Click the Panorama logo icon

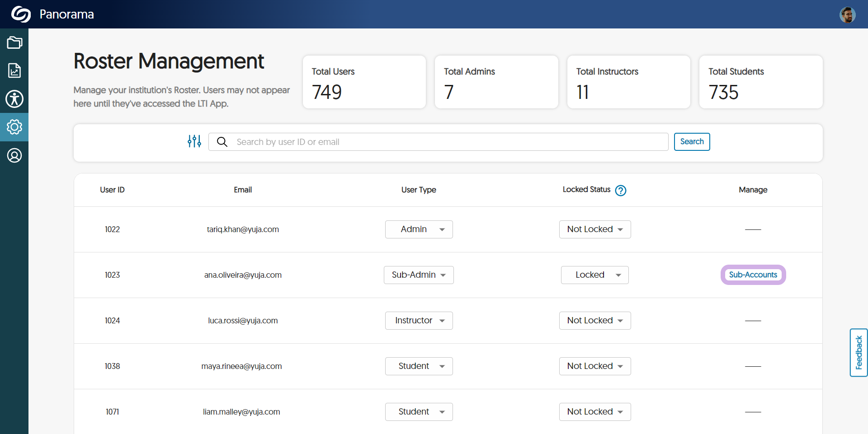(21, 14)
